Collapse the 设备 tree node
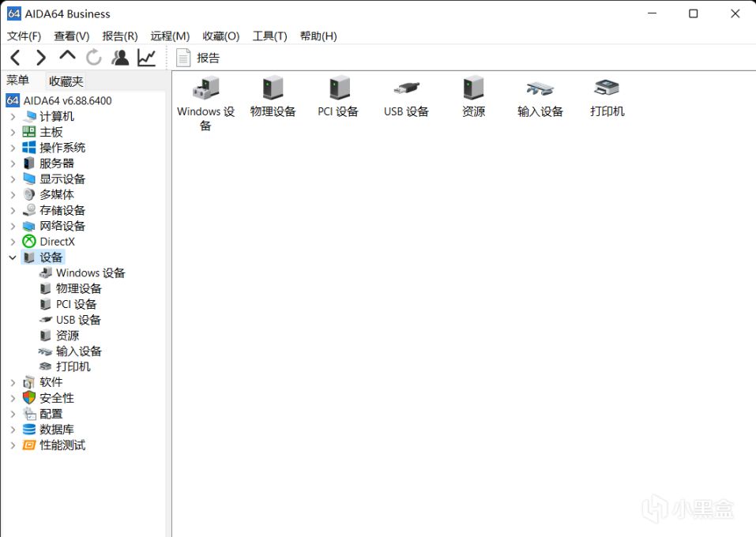 (x=13, y=257)
